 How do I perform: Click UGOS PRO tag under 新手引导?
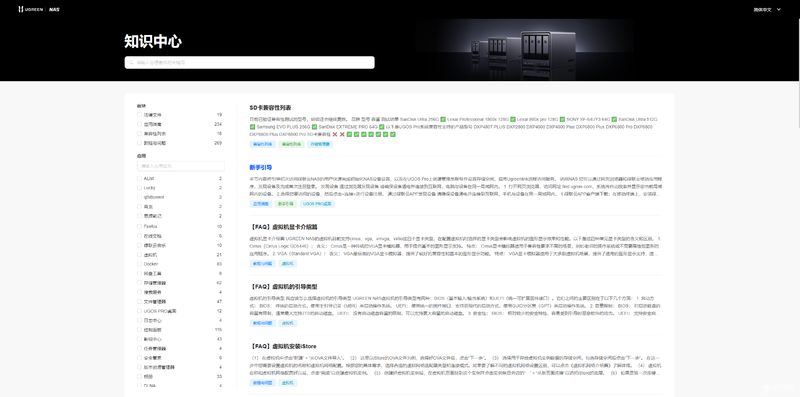317,204
